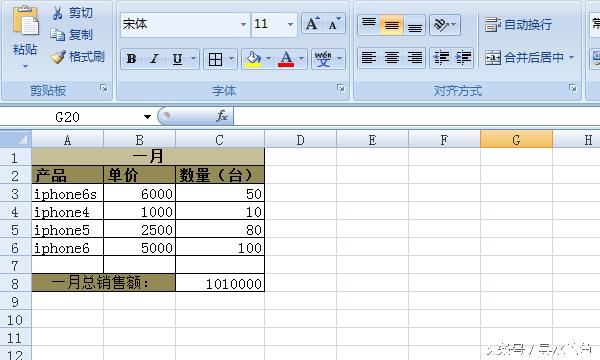The height and width of the screenshot is (360, 600).
Task: Click the Copy (复制) button
Action: (72, 35)
